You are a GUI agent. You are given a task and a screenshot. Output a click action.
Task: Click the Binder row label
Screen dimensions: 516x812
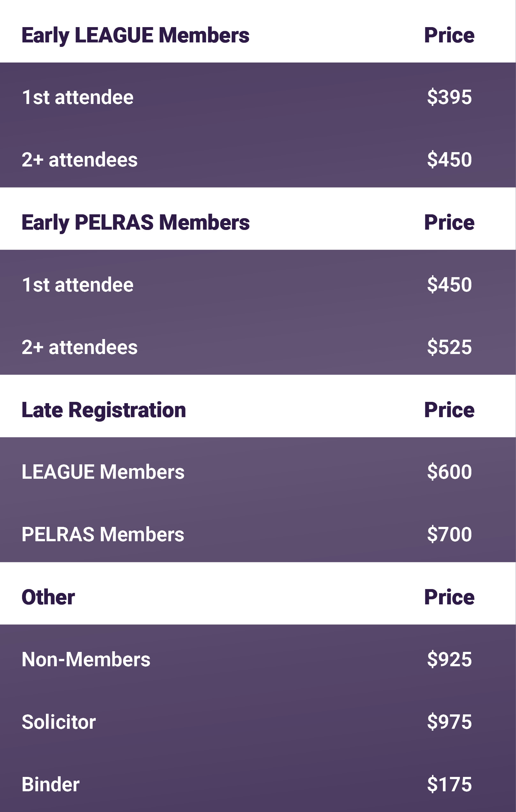coord(51,784)
